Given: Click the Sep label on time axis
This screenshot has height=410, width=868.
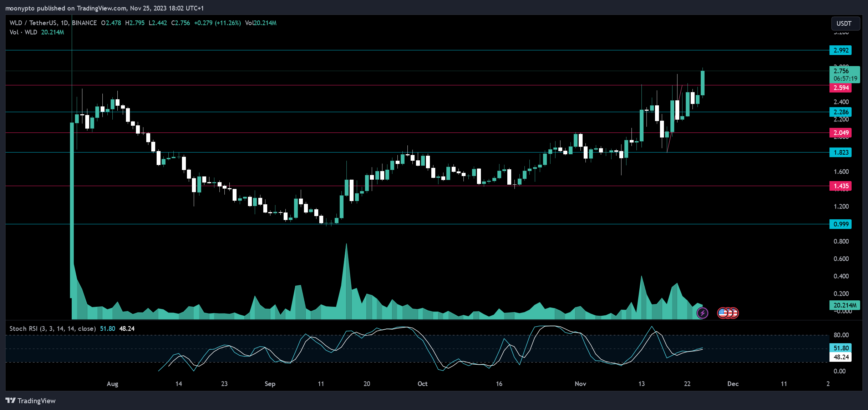Looking at the screenshot, I should [x=270, y=384].
